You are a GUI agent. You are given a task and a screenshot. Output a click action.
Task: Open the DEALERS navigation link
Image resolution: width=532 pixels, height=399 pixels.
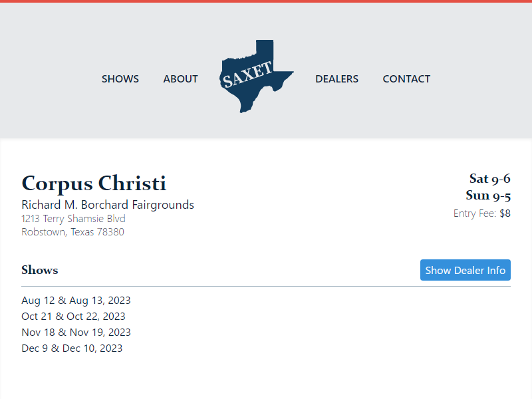point(336,78)
